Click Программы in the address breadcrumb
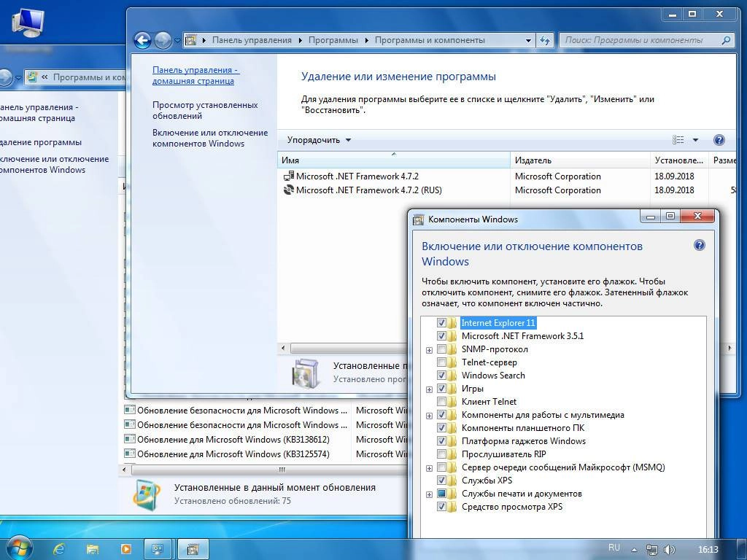Screen dimensions: 747x560 pos(333,41)
